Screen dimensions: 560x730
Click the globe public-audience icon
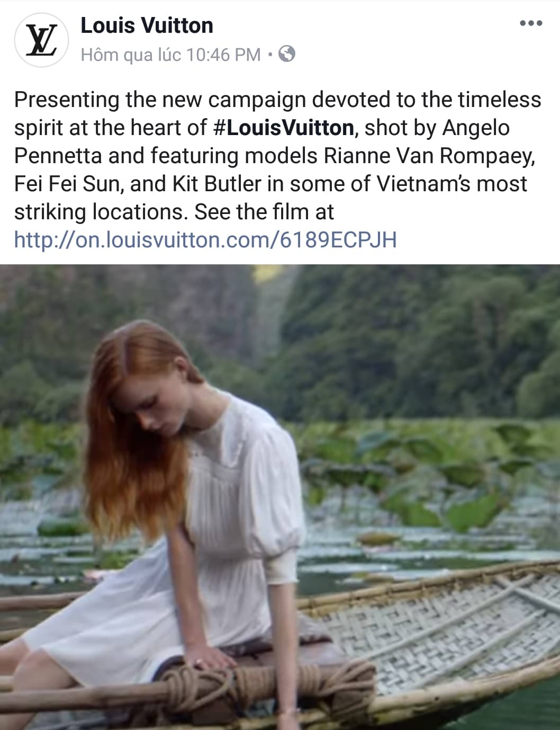(286, 54)
